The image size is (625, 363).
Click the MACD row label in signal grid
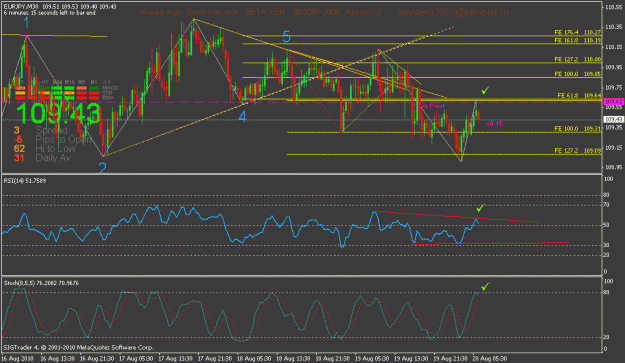(110, 88)
